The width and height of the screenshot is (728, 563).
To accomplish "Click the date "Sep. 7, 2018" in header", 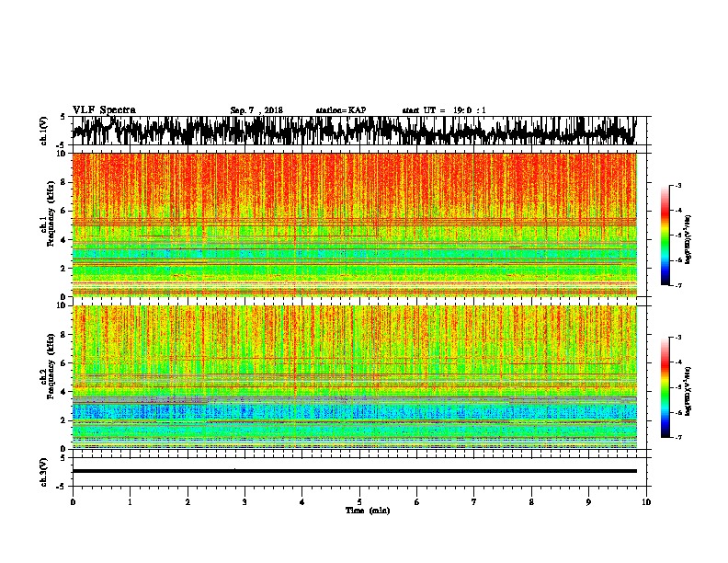I will tap(256, 110).
